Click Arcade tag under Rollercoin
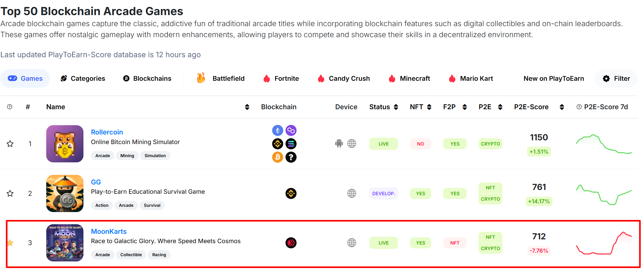This screenshot has width=644, height=271. (103, 156)
